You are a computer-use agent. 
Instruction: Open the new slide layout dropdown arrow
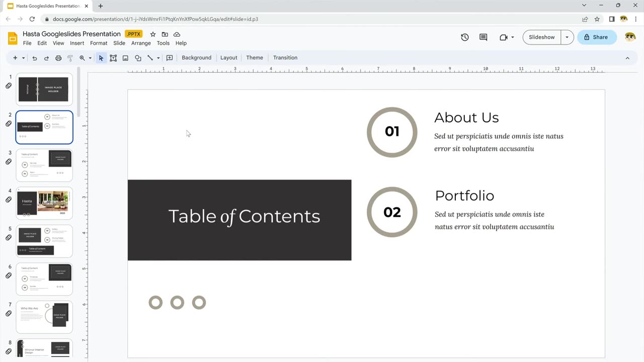23,58
